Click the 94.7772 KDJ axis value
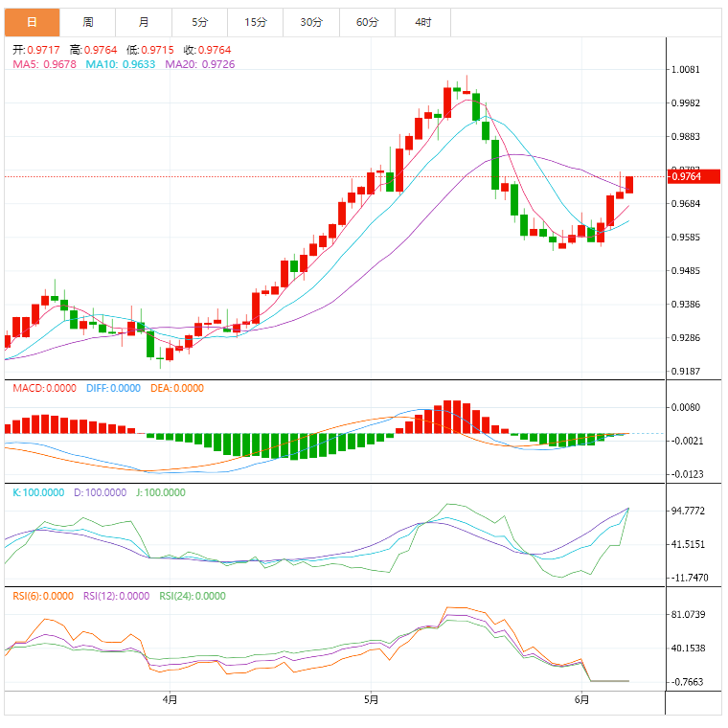Image resolution: width=728 pixels, height=728 pixels. click(x=688, y=512)
